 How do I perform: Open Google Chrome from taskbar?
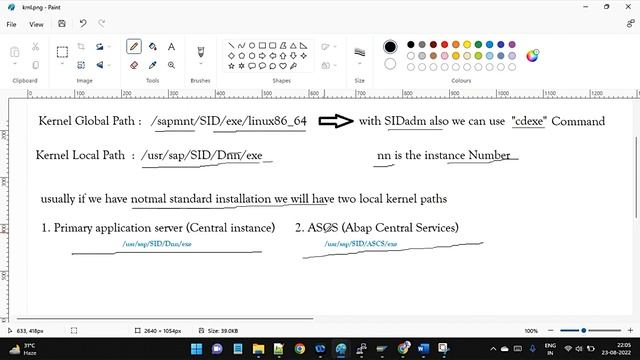[300, 349]
